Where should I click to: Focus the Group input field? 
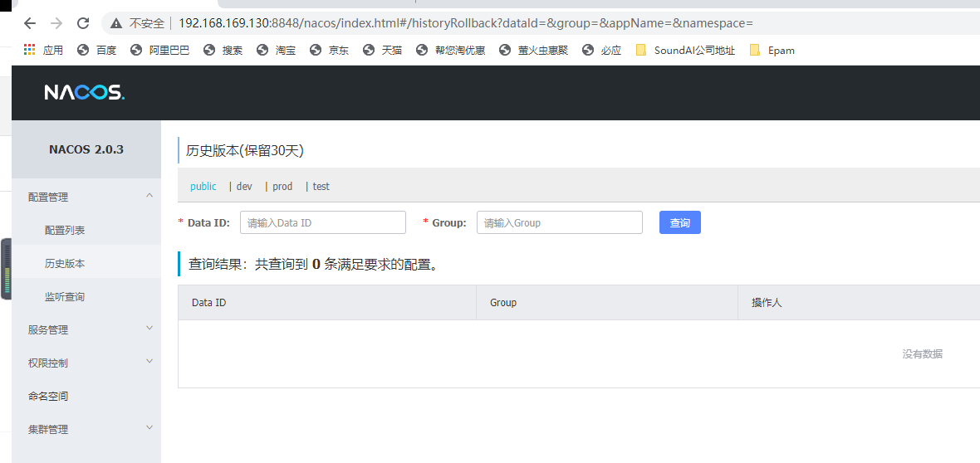[x=560, y=222]
